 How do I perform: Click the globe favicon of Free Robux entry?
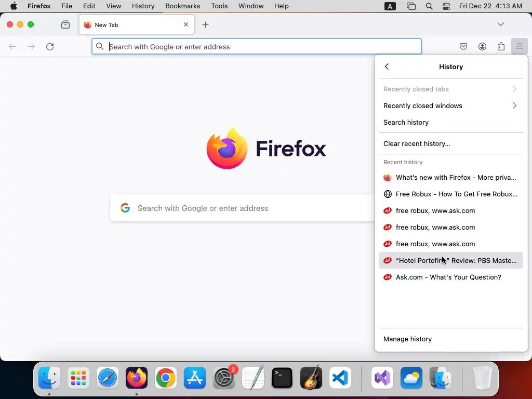[x=388, y=194]
